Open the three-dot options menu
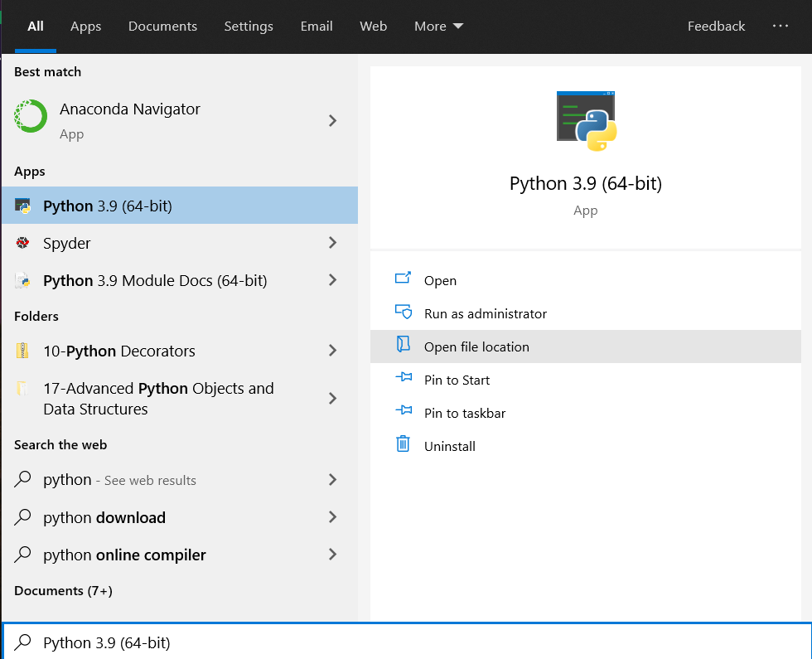The image size is (812, 659). pyautogui.click(x=780, y=26)
